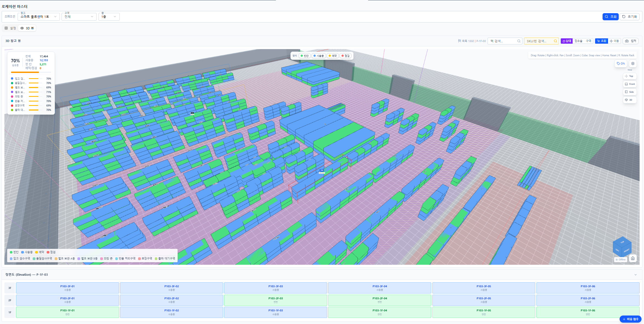Screen dimensions: 644x324
Task: Click the 이송 접수 button
Action: click(x=630, y=319)
